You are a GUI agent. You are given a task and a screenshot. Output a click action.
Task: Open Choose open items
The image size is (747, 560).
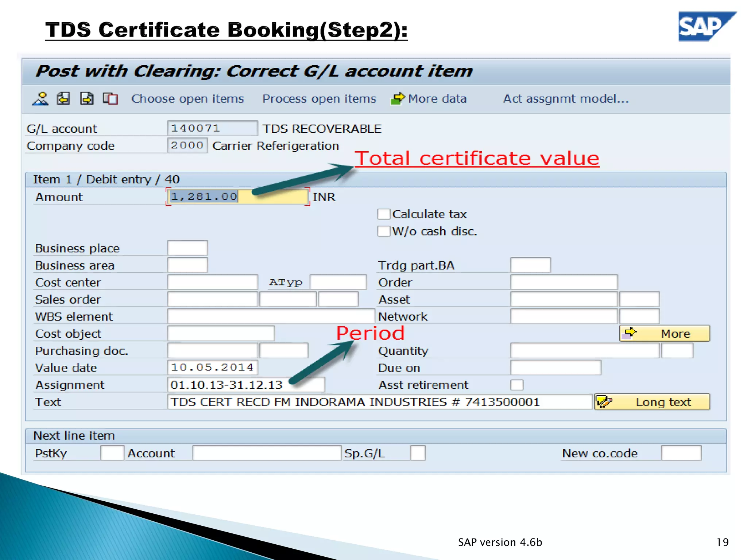187,99
